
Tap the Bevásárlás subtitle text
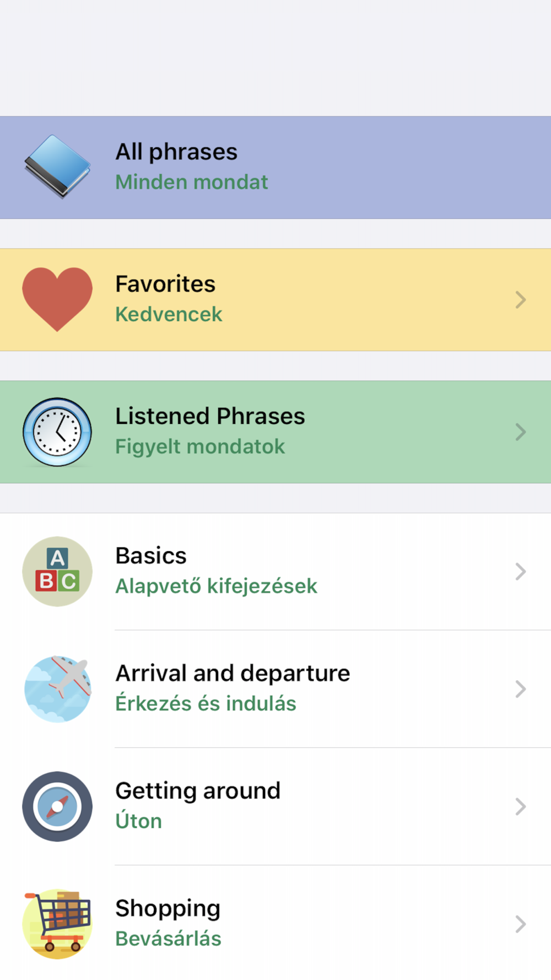pos(168,938)
